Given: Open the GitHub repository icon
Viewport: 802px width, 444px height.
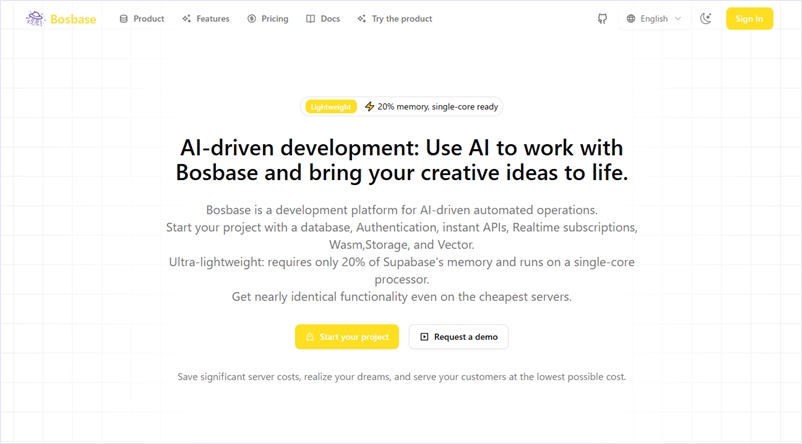Looking at the screenshot, I should [x=602, y=19].
